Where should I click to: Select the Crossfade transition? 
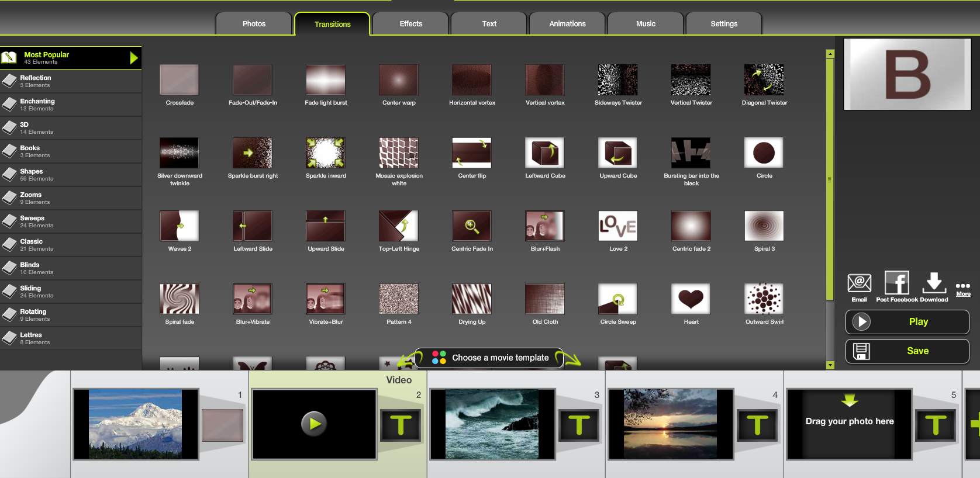coord(179,80)
